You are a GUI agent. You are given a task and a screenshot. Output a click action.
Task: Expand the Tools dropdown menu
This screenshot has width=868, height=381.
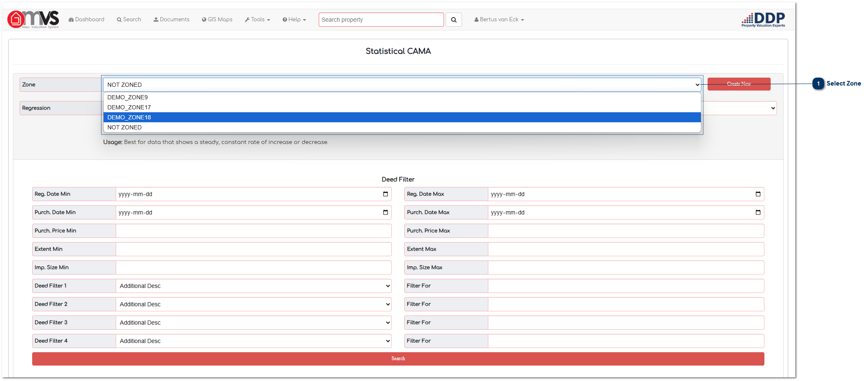tap(257, 20)
